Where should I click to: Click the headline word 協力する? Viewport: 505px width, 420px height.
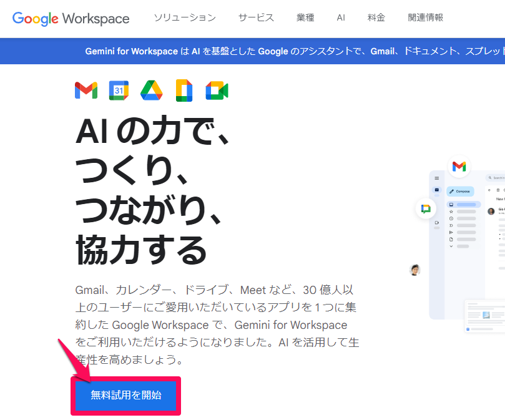(x=141, y=250)
